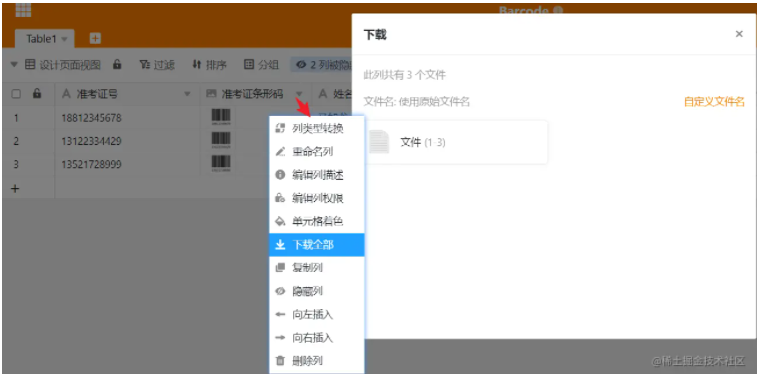Choose 下载全部 from the context menu

317,245
